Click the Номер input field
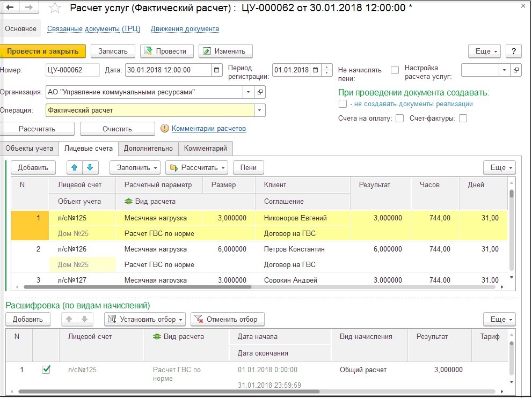This screenshot has height=399, width=532. click(72, 70)
